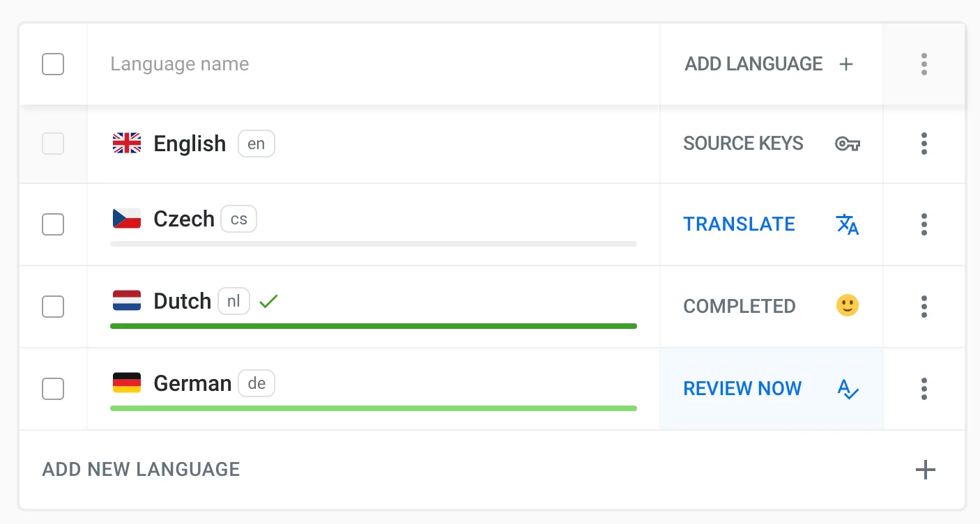The width and height of the screenshot is (980, 524).
Task: Click the TRANSLATE link for Czech
Action: click(739, 224)
